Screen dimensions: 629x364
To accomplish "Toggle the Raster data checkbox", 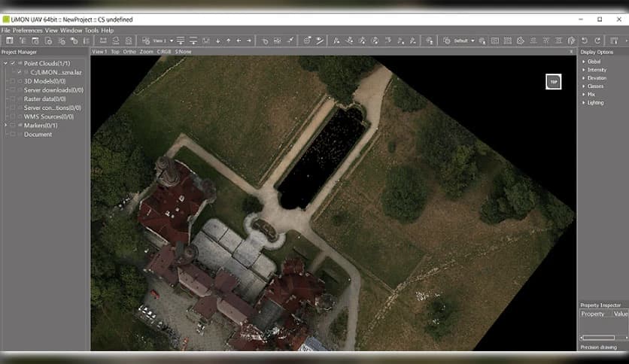I will pos(13,99).
